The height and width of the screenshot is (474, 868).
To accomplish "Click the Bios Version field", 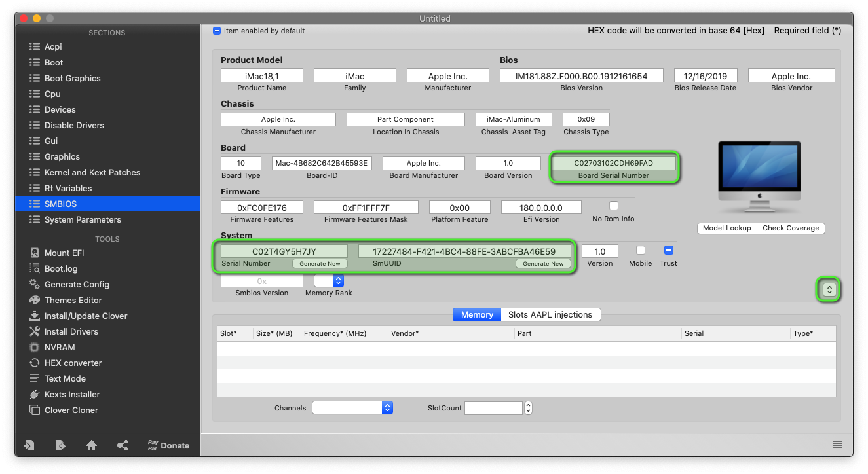I will 582,76.
